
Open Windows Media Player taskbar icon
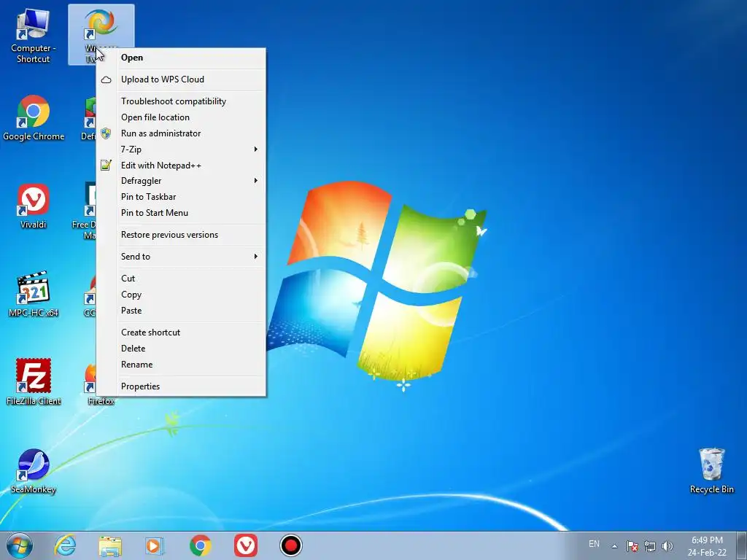tap(155, 545)
